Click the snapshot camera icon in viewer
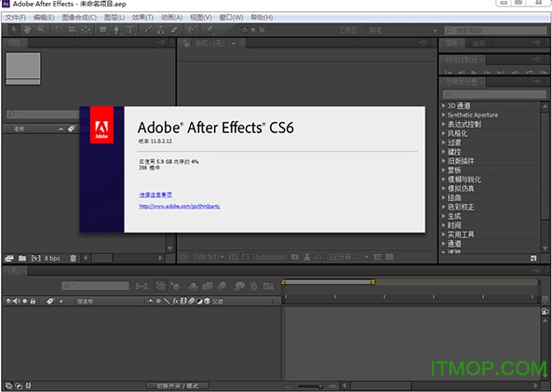 (295, 257)
